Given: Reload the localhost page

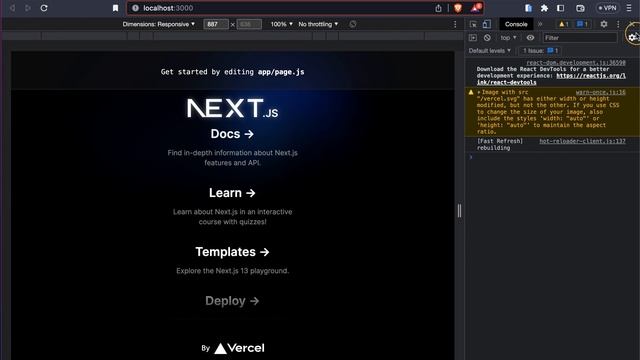Looking at the screenshot, I should coord(44,8).
